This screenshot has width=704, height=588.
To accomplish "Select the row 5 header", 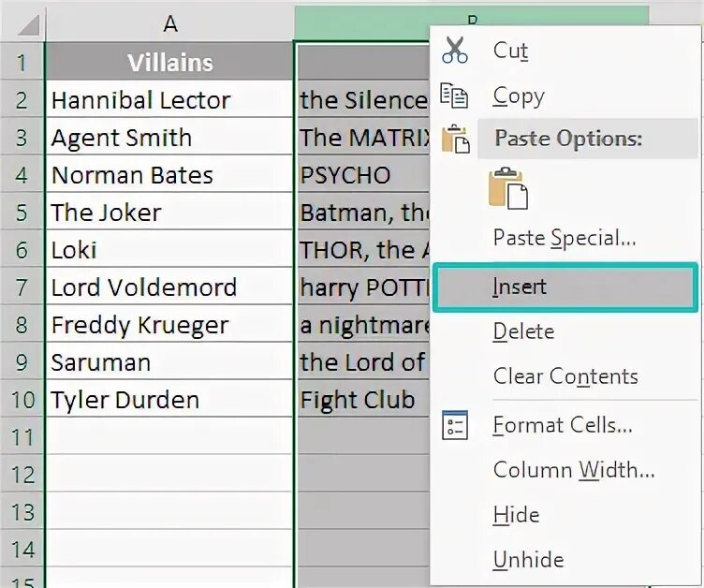I will tap(22, 213).
